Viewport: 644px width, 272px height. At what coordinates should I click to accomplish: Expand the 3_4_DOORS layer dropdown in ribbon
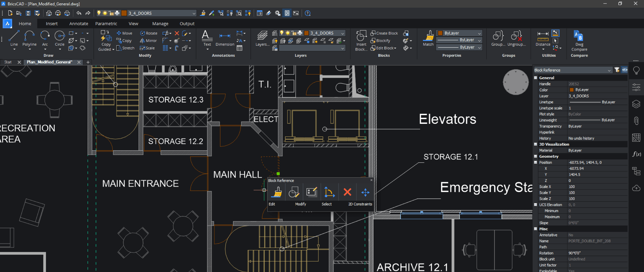(x=342, y=33)
